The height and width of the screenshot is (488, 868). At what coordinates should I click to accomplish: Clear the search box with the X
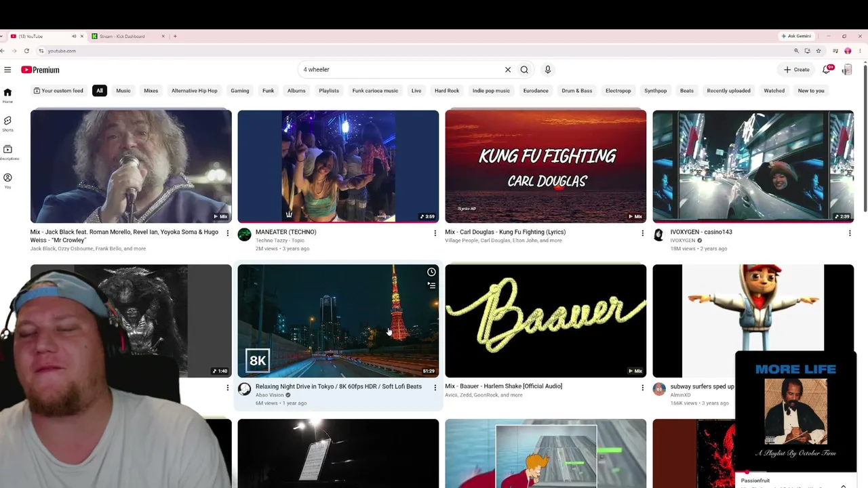(x=507, y=70)
